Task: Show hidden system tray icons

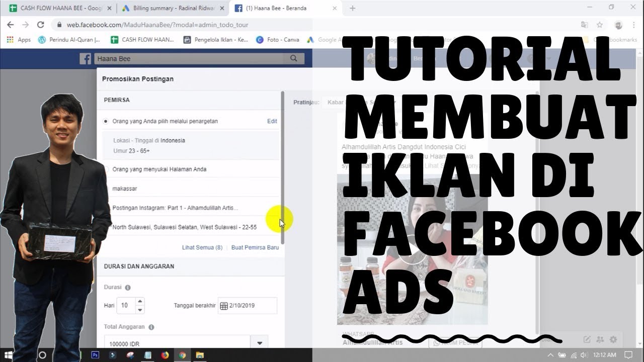Action: pos(551,355)
